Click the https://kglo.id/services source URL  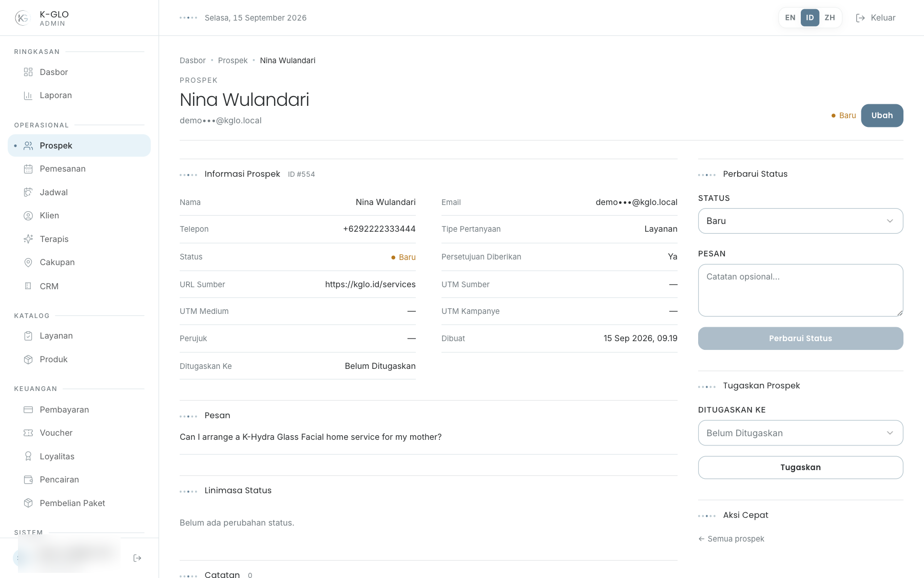click(x=370, y=285)
